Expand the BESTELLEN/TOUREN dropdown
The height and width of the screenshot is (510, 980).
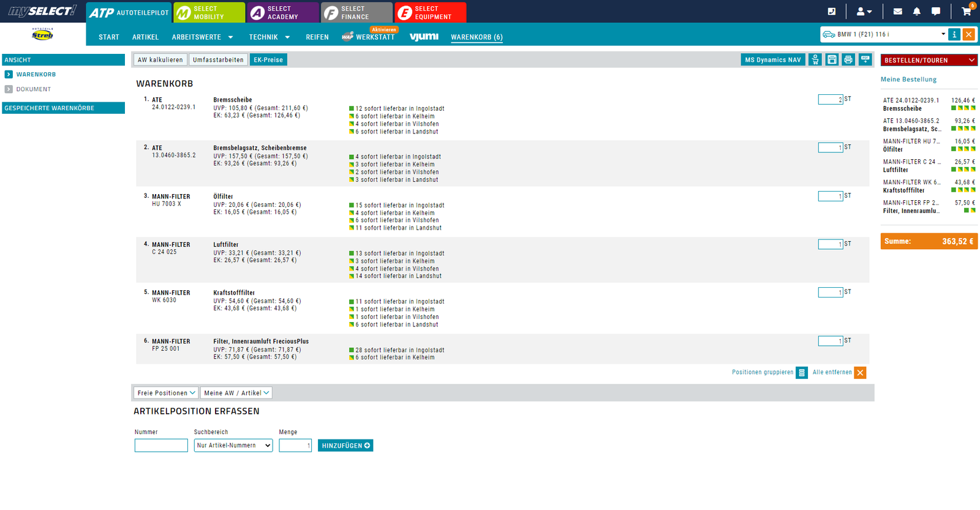click(929, 60)
